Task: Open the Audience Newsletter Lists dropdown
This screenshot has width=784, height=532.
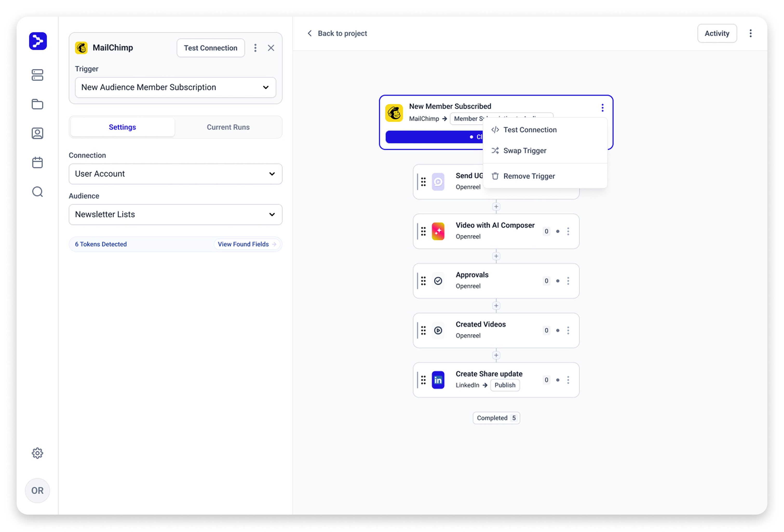Action: [x=175, y=215]
